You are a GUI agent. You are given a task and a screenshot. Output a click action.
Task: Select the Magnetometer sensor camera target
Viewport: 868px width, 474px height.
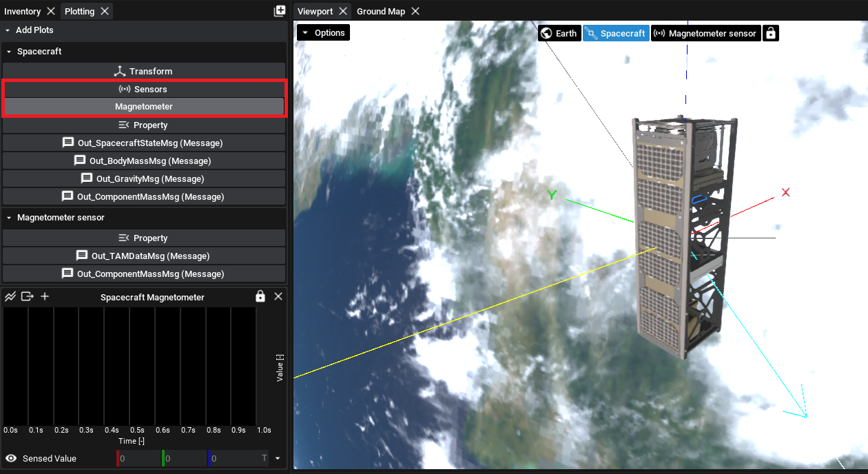(x=705, y=33)
